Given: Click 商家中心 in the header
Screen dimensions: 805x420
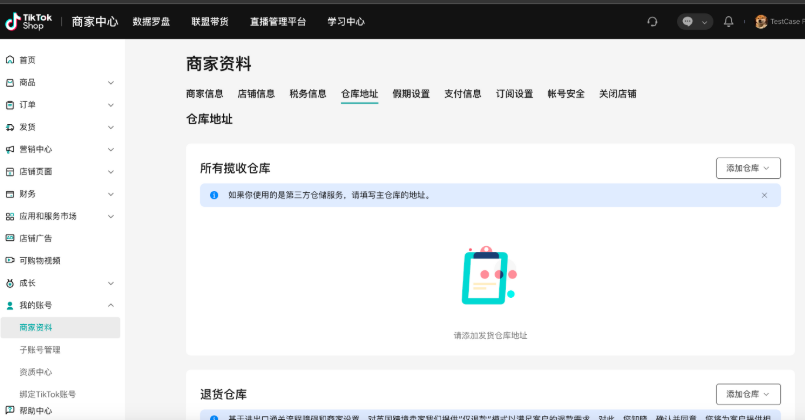Looking at the screenshot, I should [95, 22].
